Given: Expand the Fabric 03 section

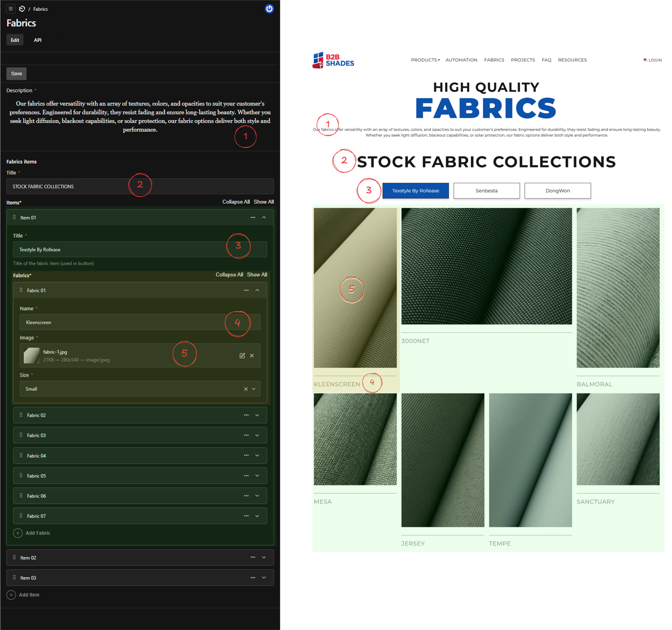Looking at the screenshot, I should click(x=257, y=435).
